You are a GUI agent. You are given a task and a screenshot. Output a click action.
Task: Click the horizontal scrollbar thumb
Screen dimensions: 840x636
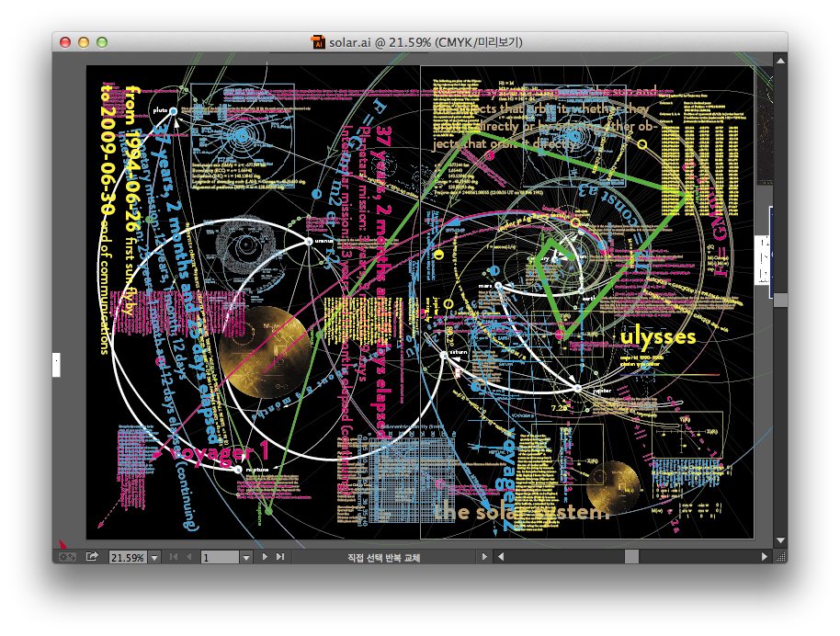[631, 557]
